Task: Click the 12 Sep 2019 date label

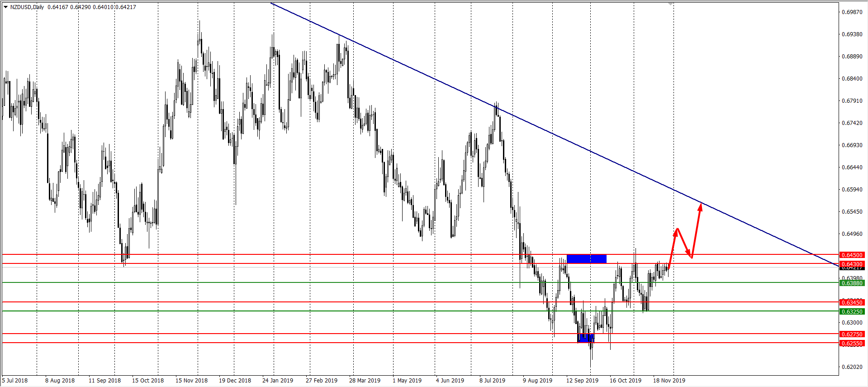Action: (x=582, y=381)
